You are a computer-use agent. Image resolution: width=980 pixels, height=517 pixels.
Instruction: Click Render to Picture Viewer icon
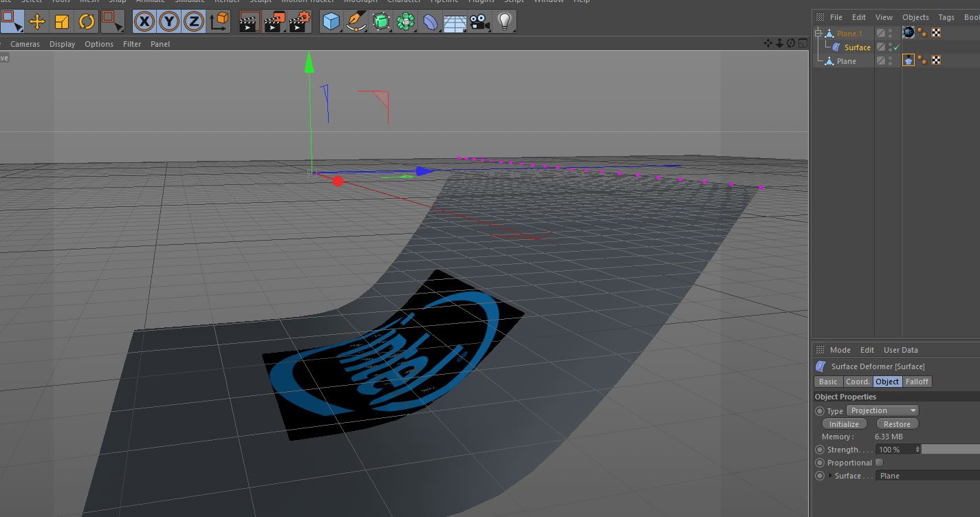274,21
